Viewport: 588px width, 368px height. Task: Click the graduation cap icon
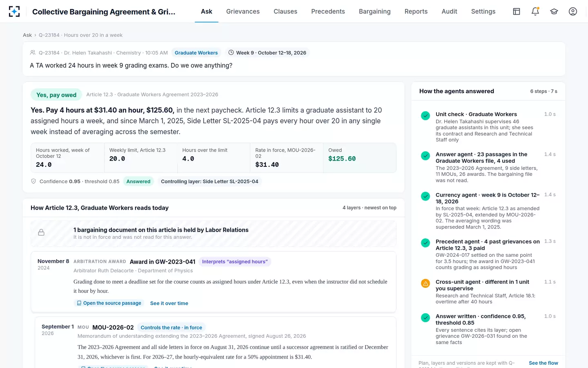point(554,11)
